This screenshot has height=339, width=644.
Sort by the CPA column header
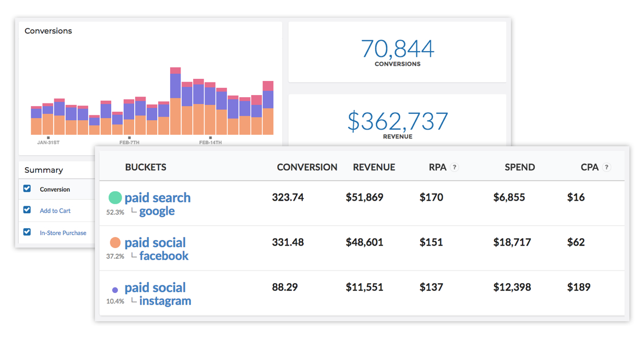click(589, 168)
